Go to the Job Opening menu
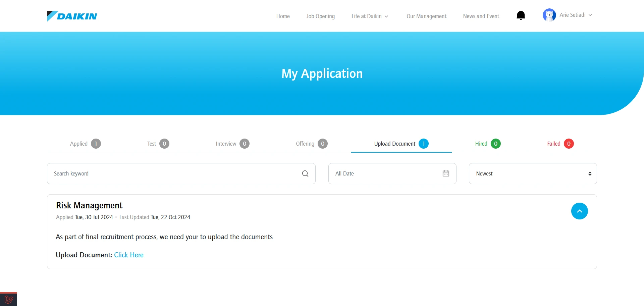 tap(320, 16)
